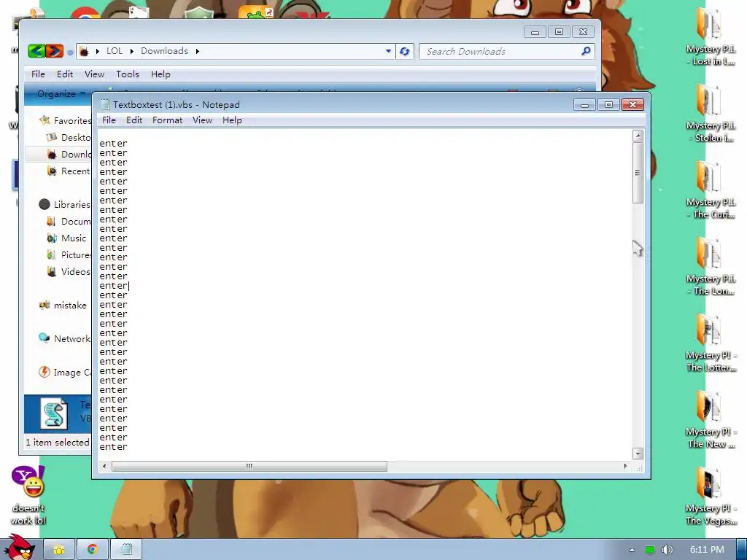Screen dimensions: 747x560
Task: Select Downloads in the address breadcrumb
Action: point(164,51)
